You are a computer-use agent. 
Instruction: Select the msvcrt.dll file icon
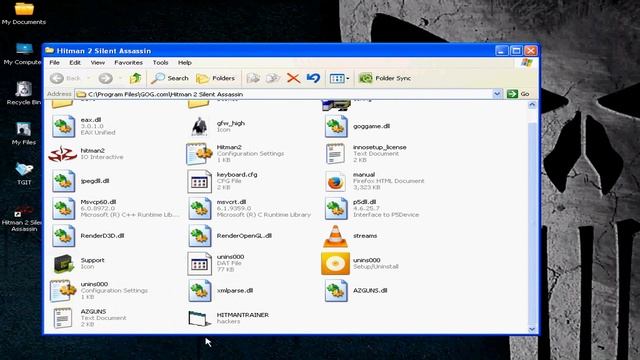tap(200, 208)
